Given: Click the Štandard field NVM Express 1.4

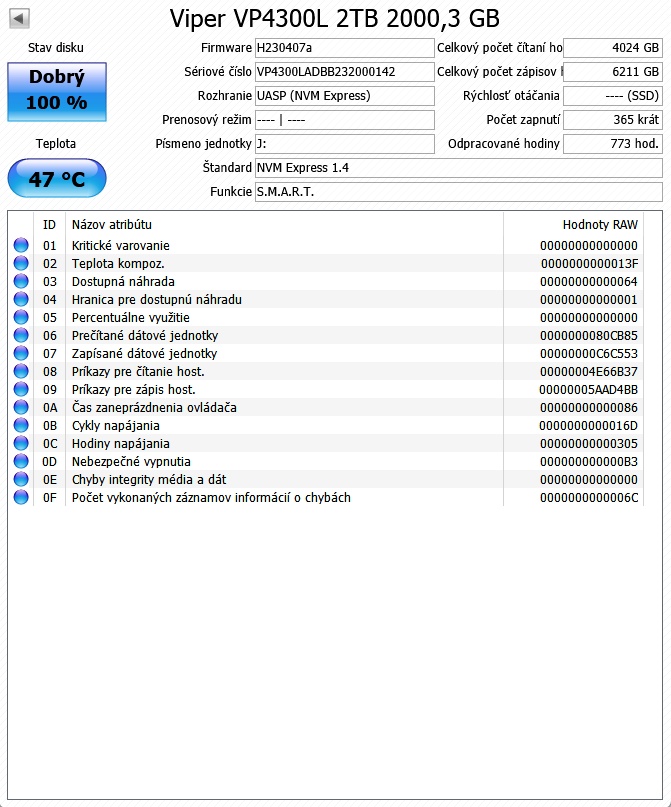Looking at the screenshot, I should [x=458, y=168].
